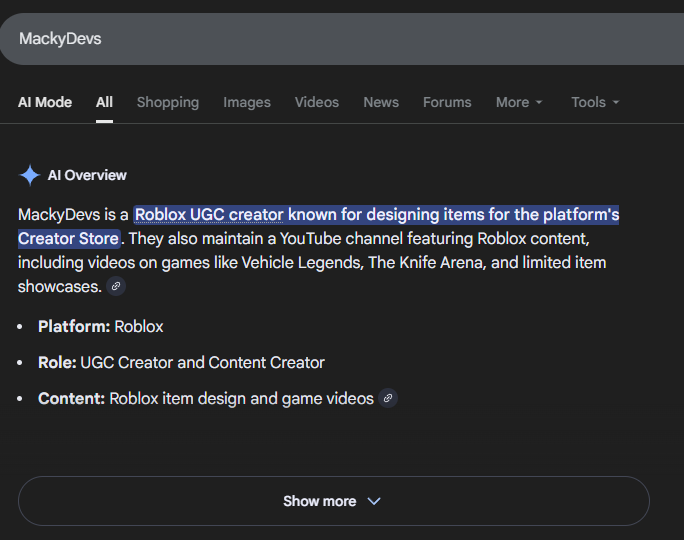Click the 'Vehicle Legends' mention in overview
684x540 pixels.
302,263
